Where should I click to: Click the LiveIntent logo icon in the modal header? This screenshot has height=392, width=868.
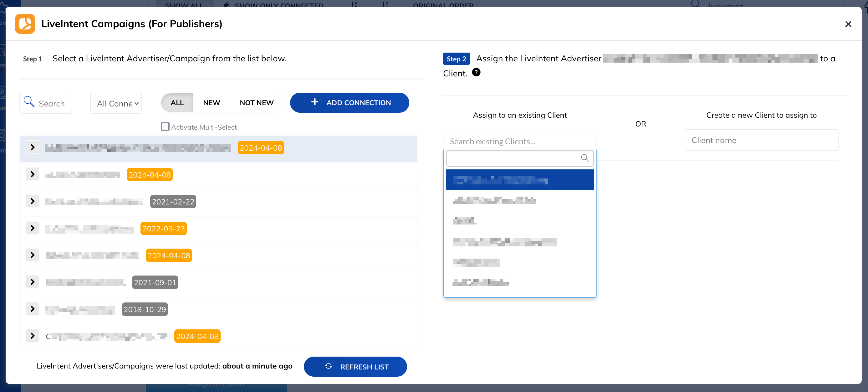tap(25, 23)
